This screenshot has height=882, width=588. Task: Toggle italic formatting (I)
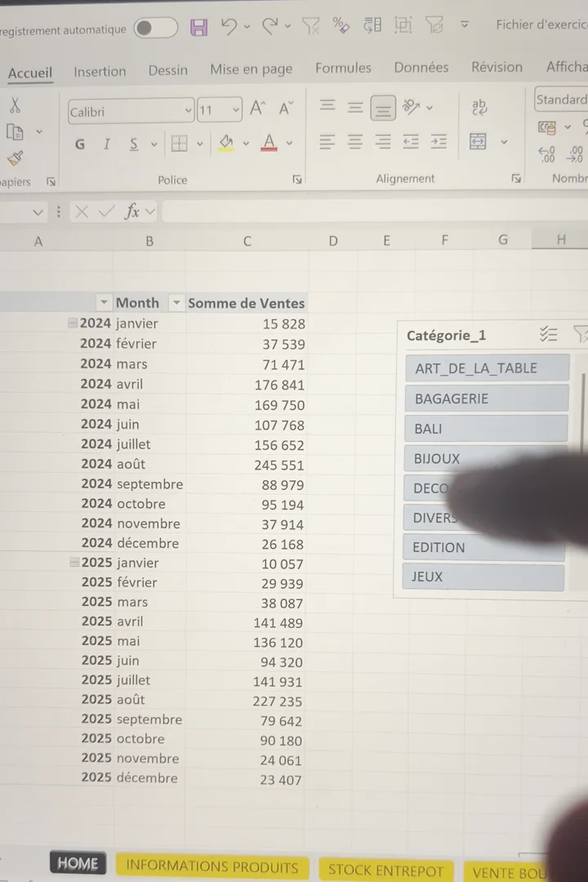(107, 145)
